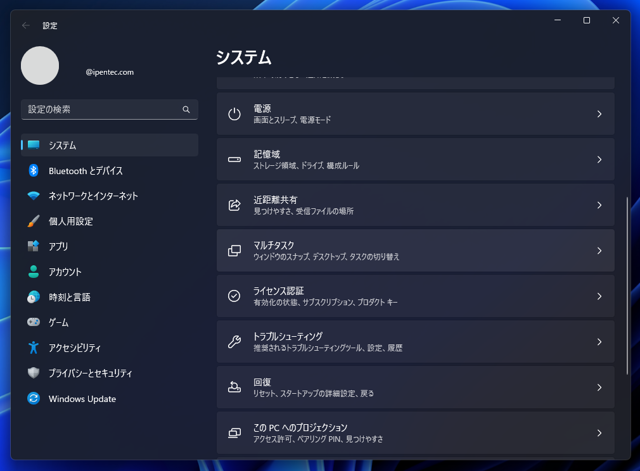The height and width of the screenshot is (471, 640).
Task: Select システム in the sidebar
Action: [x=109, y=145]
